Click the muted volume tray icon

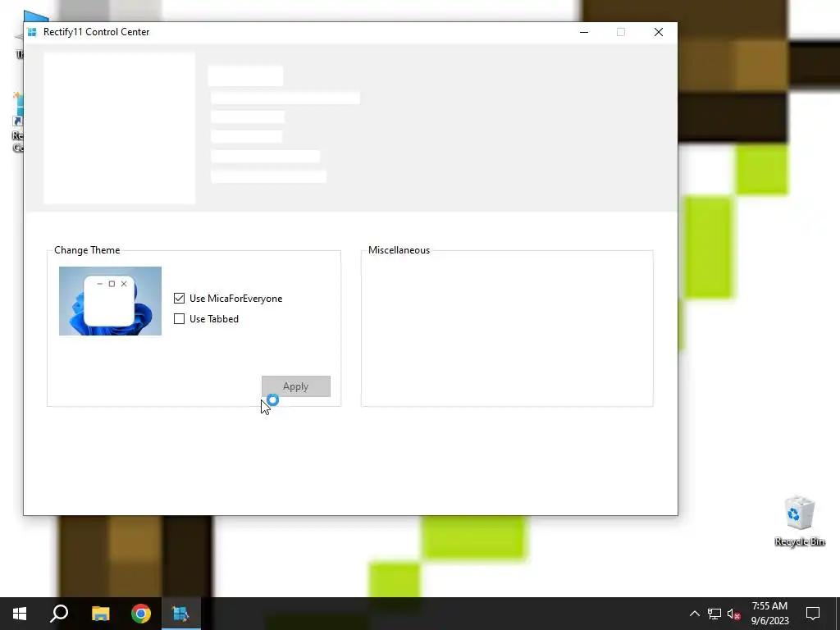pos(734,614)
